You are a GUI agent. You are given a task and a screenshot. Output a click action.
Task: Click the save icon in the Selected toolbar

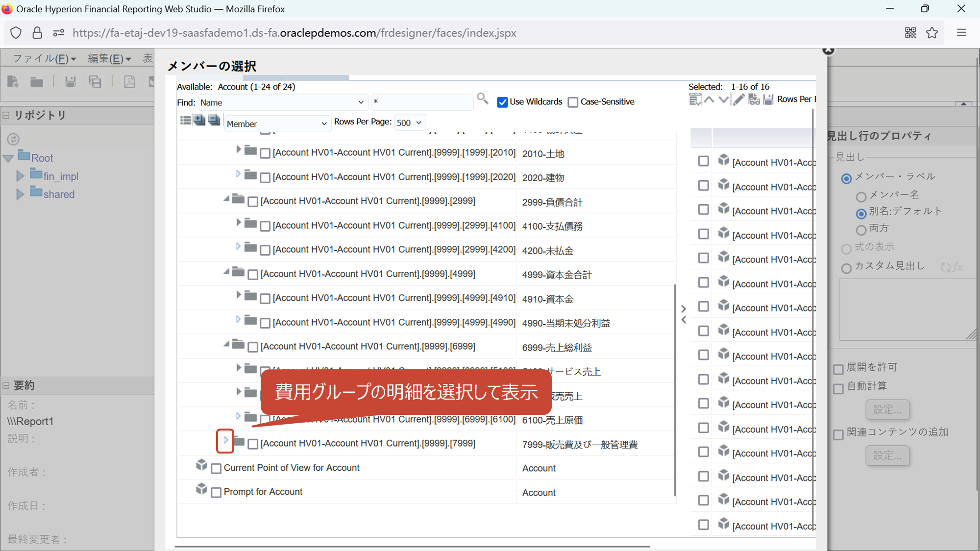click(x=768, y=99)
